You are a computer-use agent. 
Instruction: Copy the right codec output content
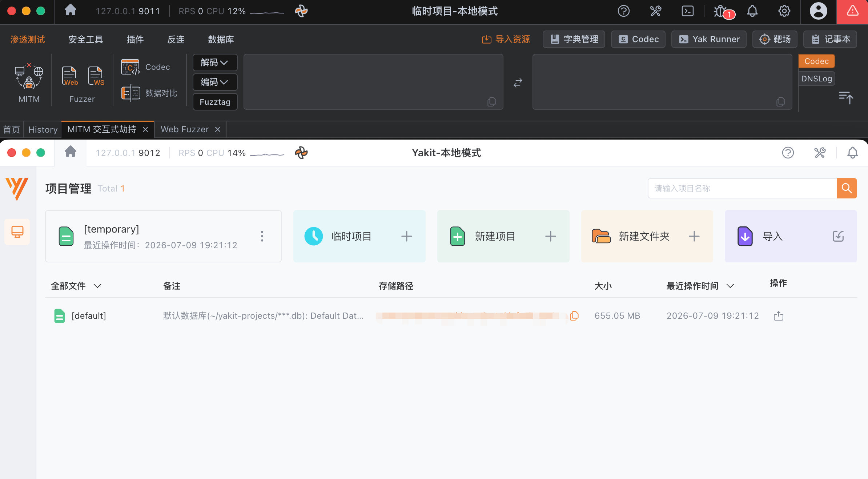click(x=781, y=102)
